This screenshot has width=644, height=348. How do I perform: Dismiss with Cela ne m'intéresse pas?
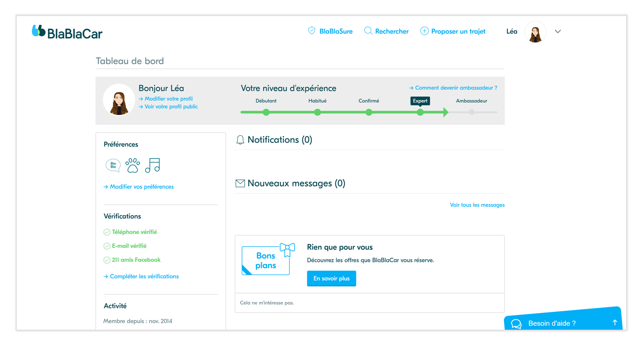(267, 303)
